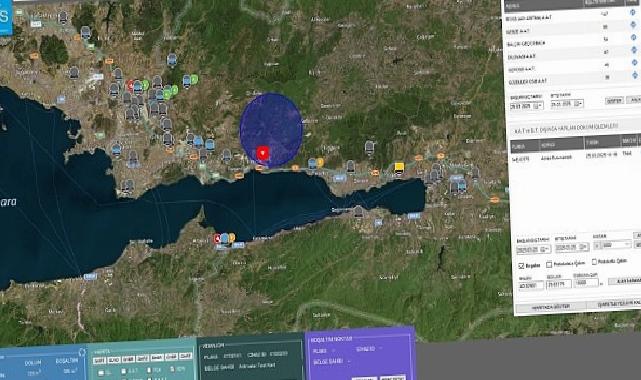641x380 pixels.
Task: Tick the last checkbox in the Boşalan row
Action: [x=594, y=262]
